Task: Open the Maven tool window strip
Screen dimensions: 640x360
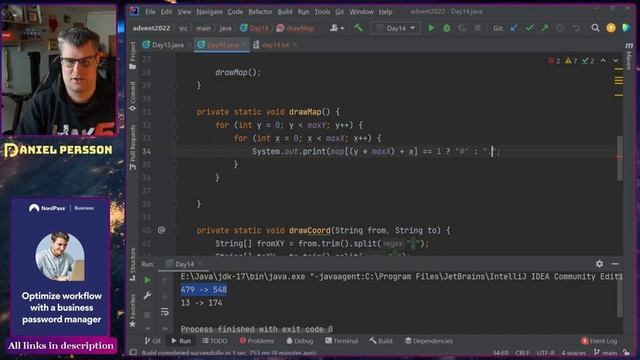Action: (629, 55)
